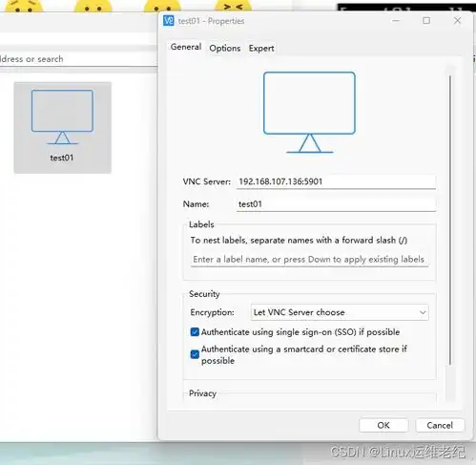Click the properties dialog vertical scrollbar
The height and width of the screenshot is (465, 476).
coord(450,220)
